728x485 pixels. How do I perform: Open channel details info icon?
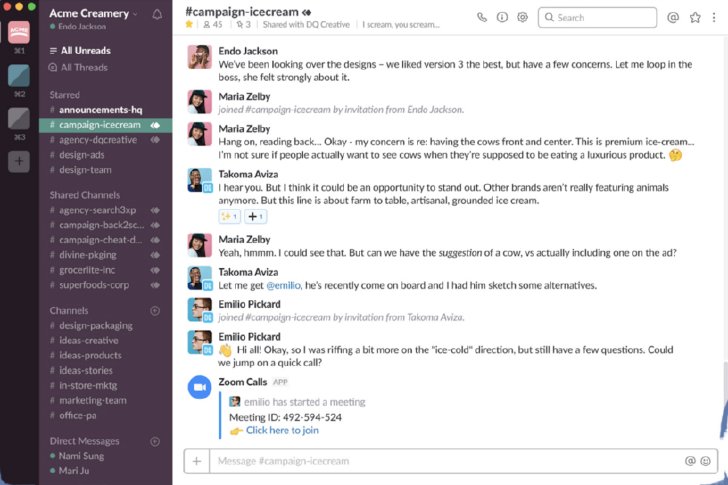pyautogui.click(x=502, y=18)
